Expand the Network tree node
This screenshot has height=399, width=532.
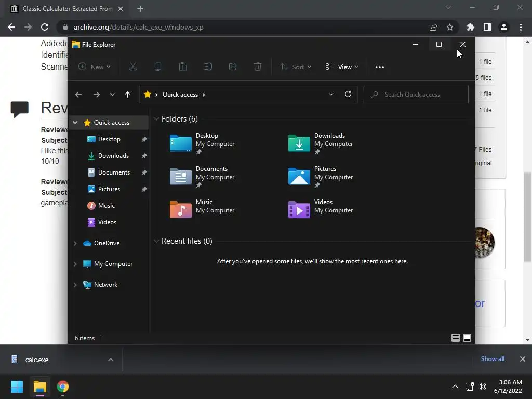coord(75,285)
